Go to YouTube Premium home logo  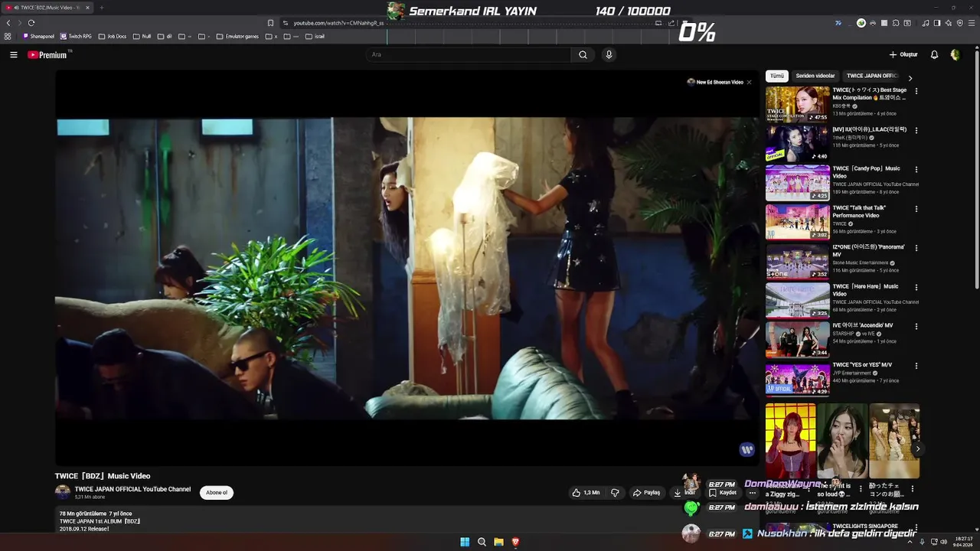[48, 54]
